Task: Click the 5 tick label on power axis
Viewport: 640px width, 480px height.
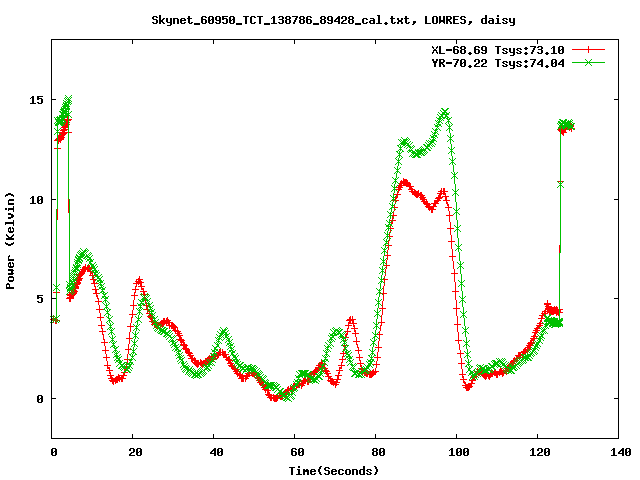Action: point(40,299)
